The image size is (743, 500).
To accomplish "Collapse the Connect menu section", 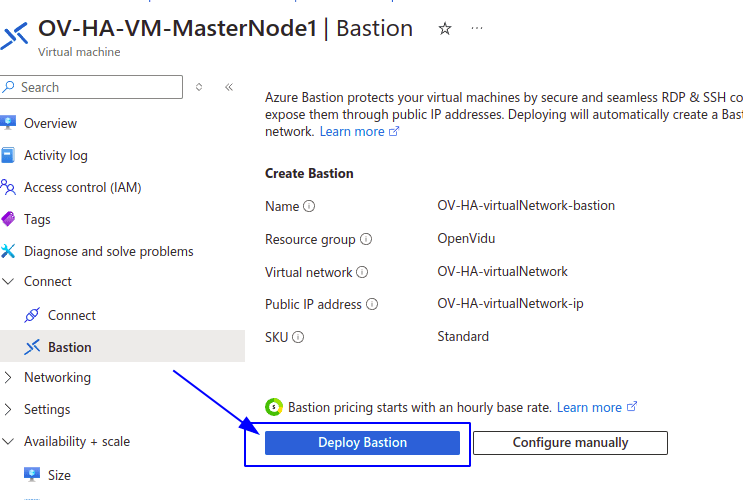I will (x=8, y=281).
